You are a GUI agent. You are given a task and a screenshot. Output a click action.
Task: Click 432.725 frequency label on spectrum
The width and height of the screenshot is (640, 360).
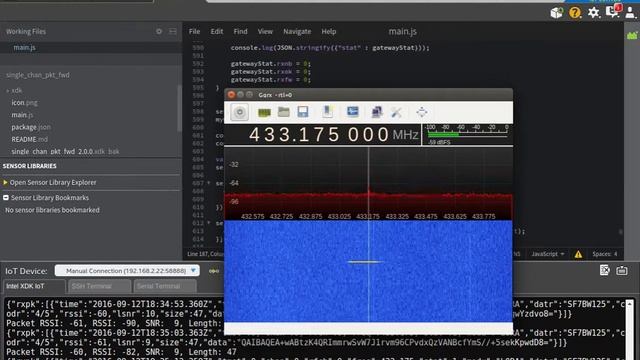pyautogui.click(x=281, y=216)
